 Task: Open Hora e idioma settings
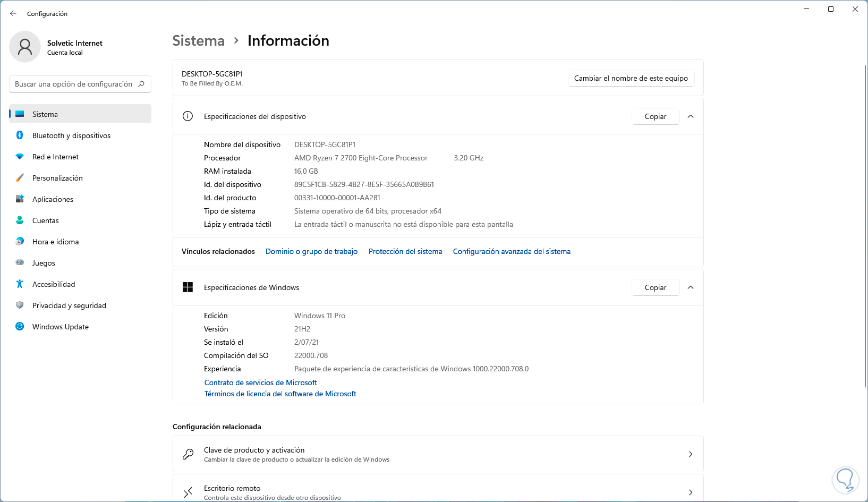55,242
